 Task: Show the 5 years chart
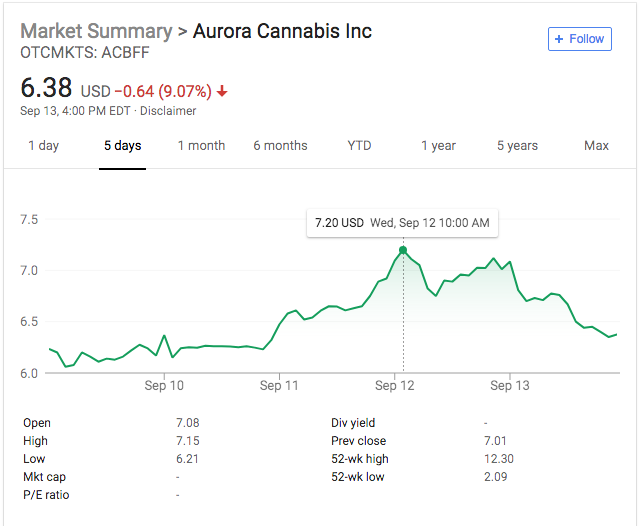coord(517,146)
